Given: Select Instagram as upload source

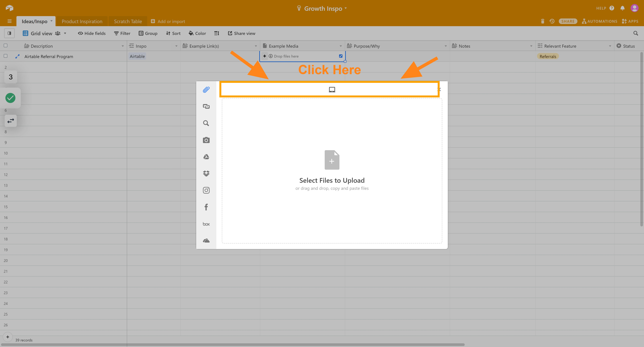Looking at the screenshot, I should [x=206, y=190].
